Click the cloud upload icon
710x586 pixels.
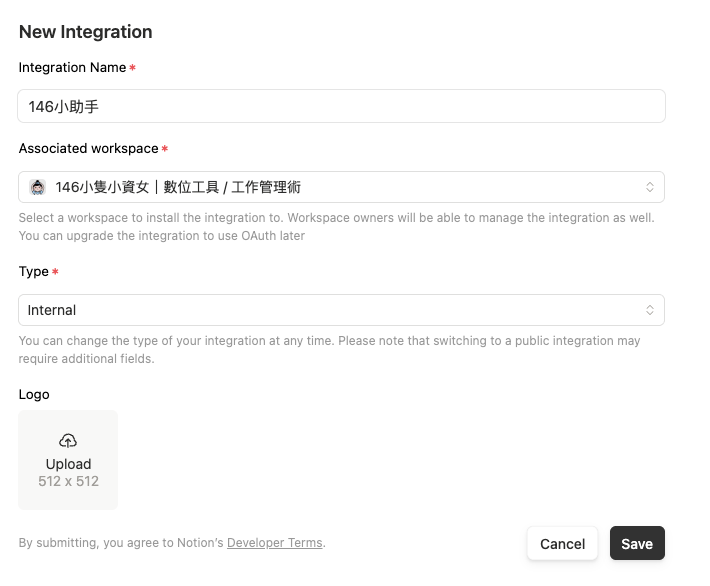click(68, 441)
